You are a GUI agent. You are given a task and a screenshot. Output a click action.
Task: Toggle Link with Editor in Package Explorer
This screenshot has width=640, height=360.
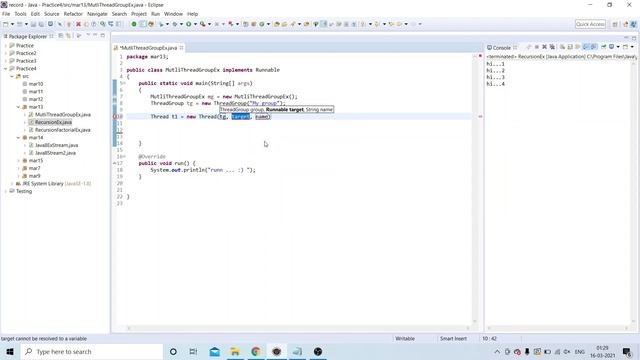(x=69, y=36)
